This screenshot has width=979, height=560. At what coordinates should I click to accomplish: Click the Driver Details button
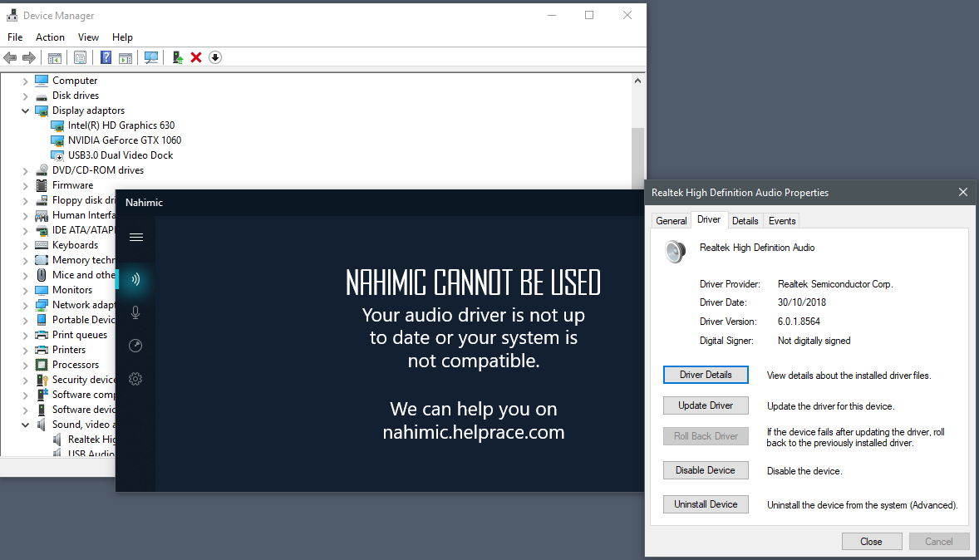706,375
